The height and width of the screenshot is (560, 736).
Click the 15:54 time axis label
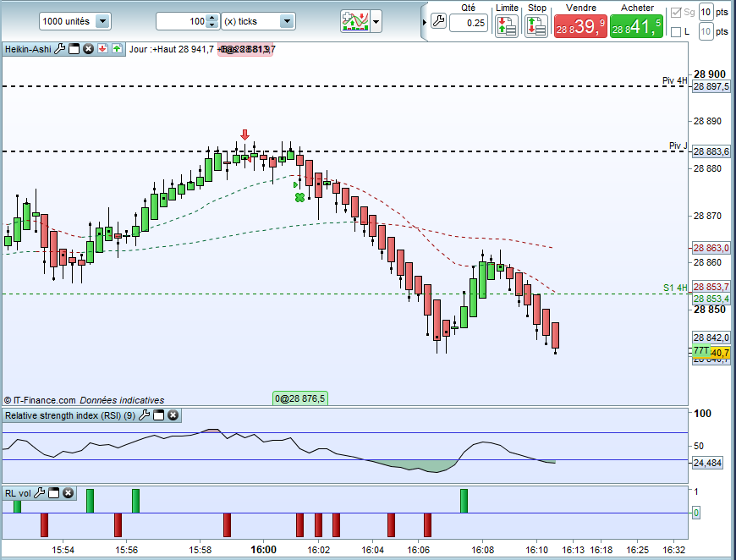click(63, 550)
